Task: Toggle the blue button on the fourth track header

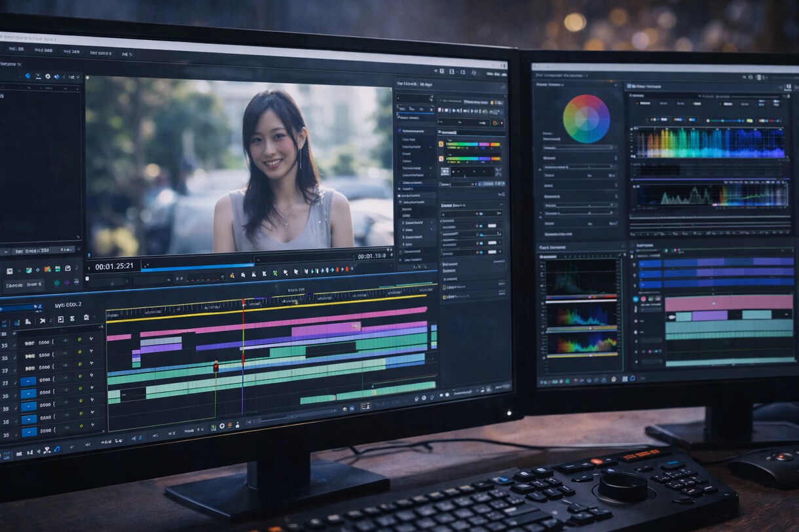Action: point(28,381)
